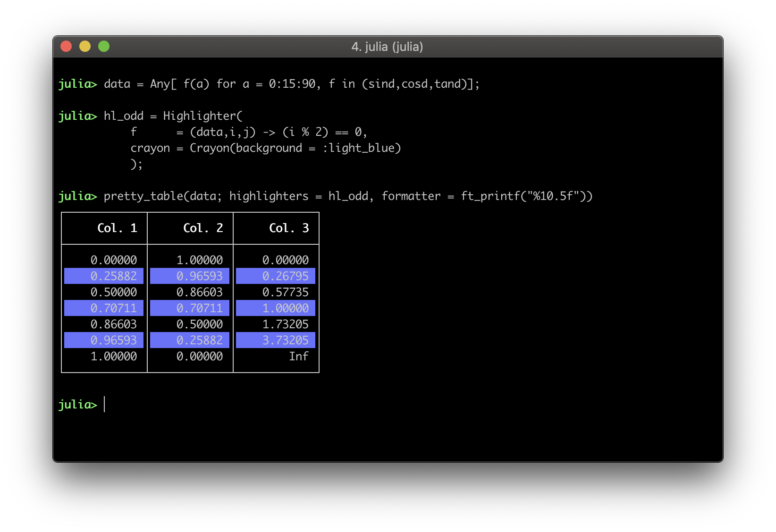This screenshot has height=532, width=776.
Task: Click 0.25882 in the first column
Action: 113,276
